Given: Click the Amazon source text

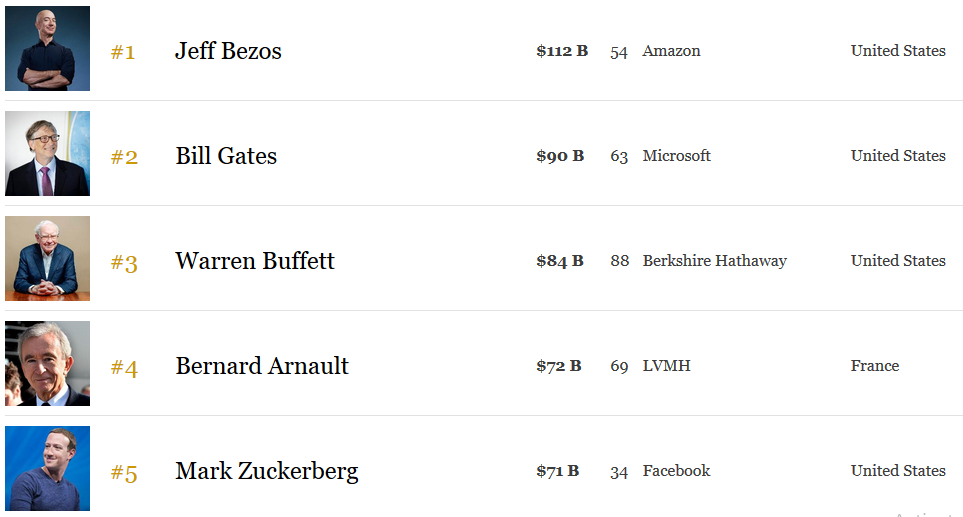Looking at the screenshot, I should (671, 51).
